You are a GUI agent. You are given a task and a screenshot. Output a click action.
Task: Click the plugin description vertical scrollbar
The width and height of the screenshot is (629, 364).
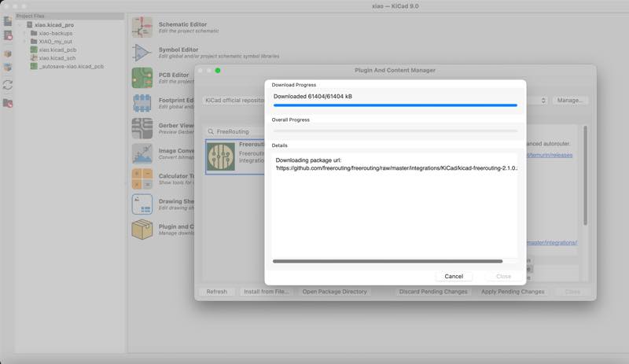[x=585, y=175]
